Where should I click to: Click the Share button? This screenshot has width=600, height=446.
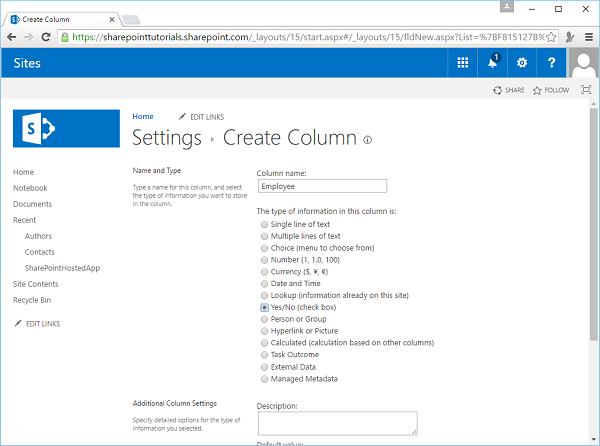pos(508,90)
